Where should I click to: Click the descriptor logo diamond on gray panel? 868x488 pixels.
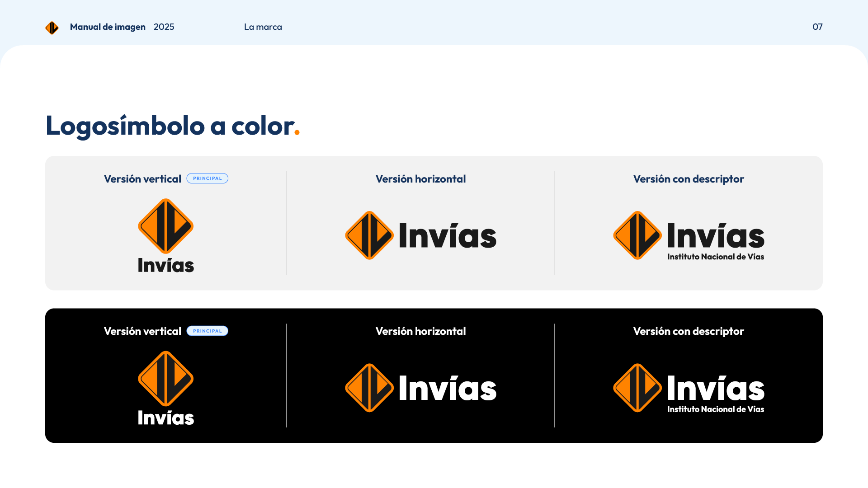[637, 235]
